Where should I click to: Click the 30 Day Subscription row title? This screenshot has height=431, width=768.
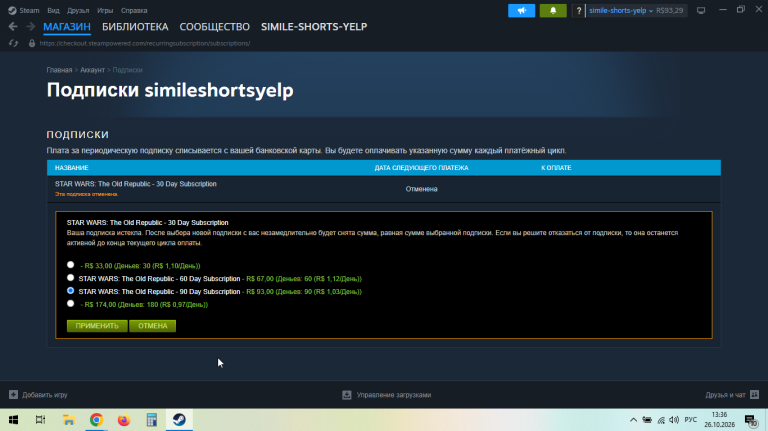[136, 184]
